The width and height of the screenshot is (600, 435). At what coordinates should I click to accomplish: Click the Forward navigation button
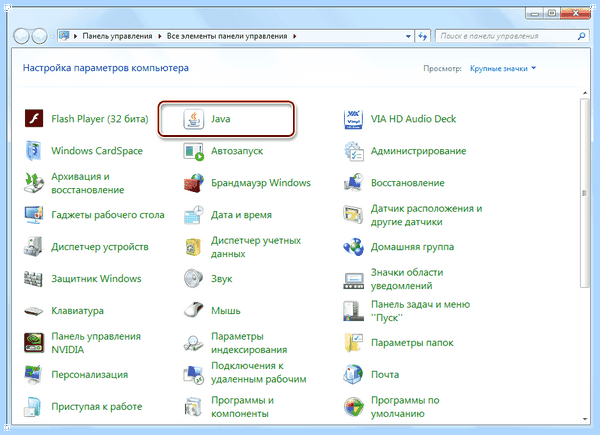coord(39,36)
